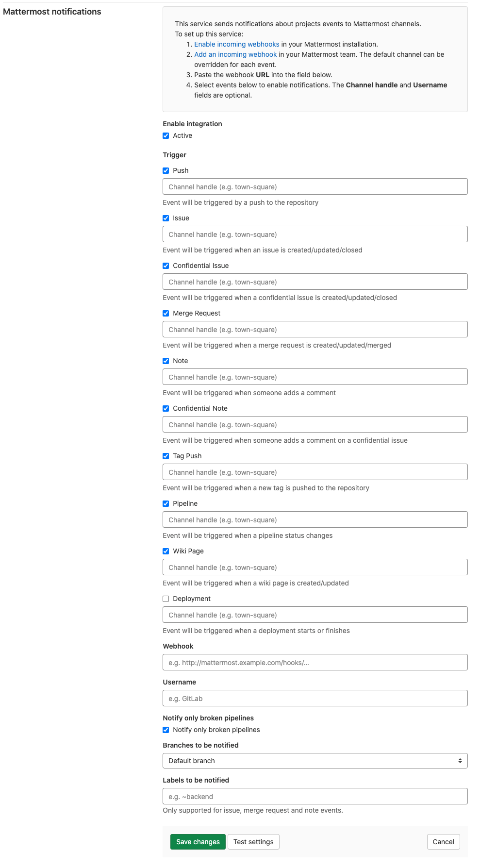Click the Push channel handle field
The height and width of the screenshot is (868, 497).
315,187
